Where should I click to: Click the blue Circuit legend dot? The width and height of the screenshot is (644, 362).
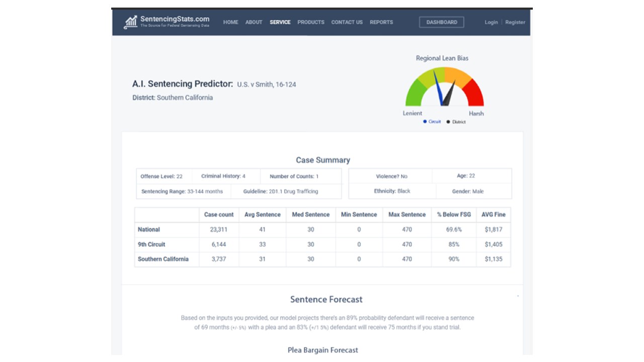(425, 122)
